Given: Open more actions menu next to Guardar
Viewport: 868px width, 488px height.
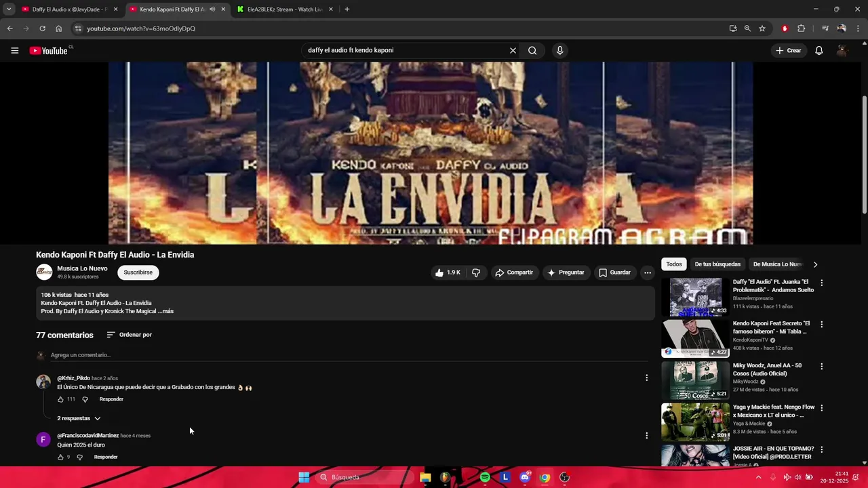Looking at the screenshot, I should point(648,272).
